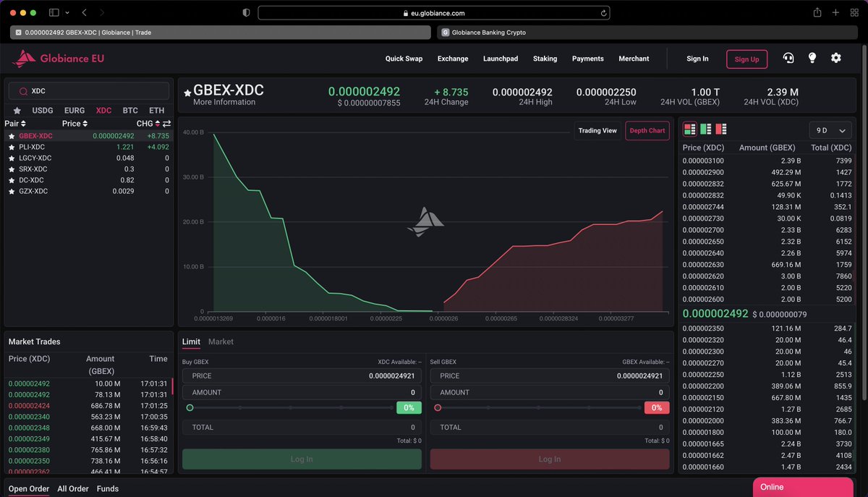
Task: Show sell orders only order book view
Action: tap(720, 129)
